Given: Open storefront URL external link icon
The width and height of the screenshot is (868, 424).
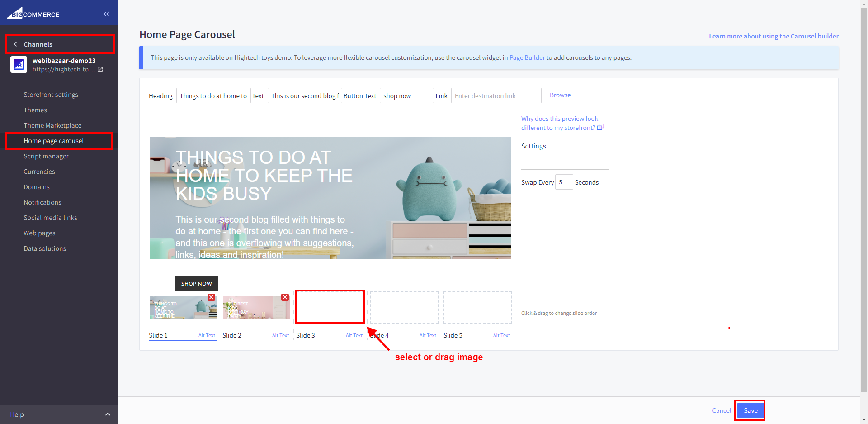Looking at the screenshot, I should (100, 70).
